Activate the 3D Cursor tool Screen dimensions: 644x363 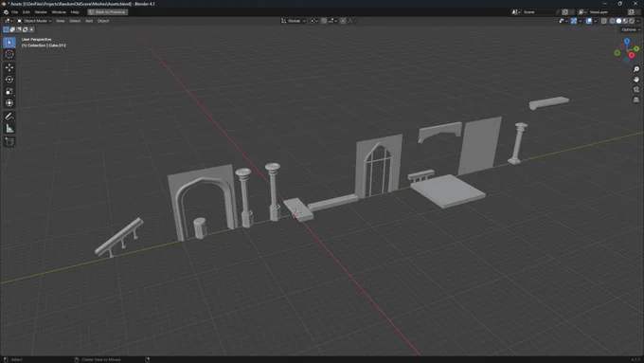(9, 54)
